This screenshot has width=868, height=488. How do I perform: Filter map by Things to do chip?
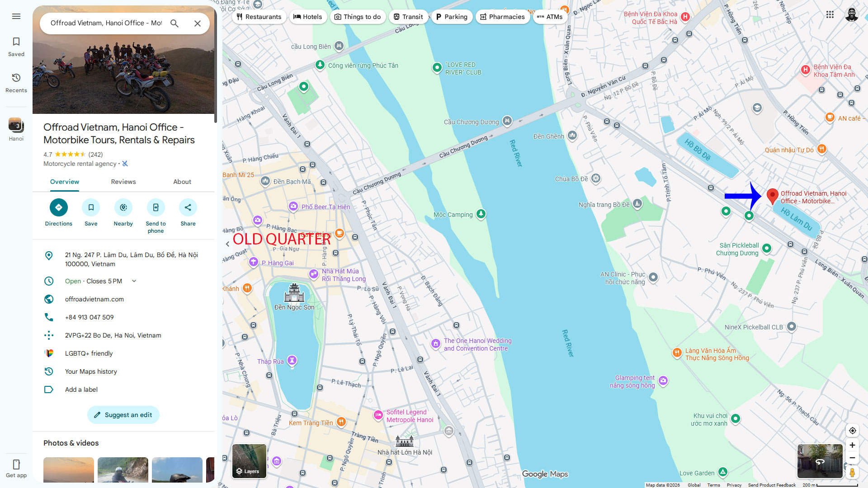[x=358, y=17]
